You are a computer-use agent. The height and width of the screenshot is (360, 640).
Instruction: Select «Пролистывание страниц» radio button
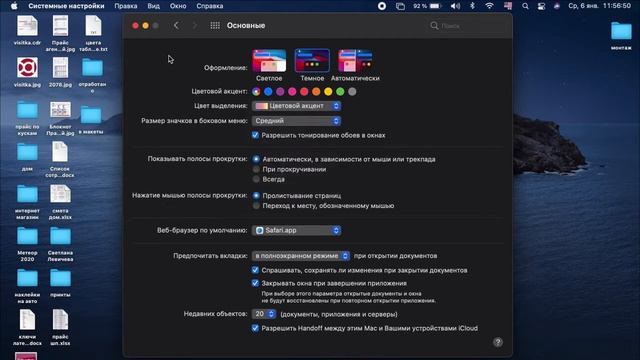click(x=256, y=196)
